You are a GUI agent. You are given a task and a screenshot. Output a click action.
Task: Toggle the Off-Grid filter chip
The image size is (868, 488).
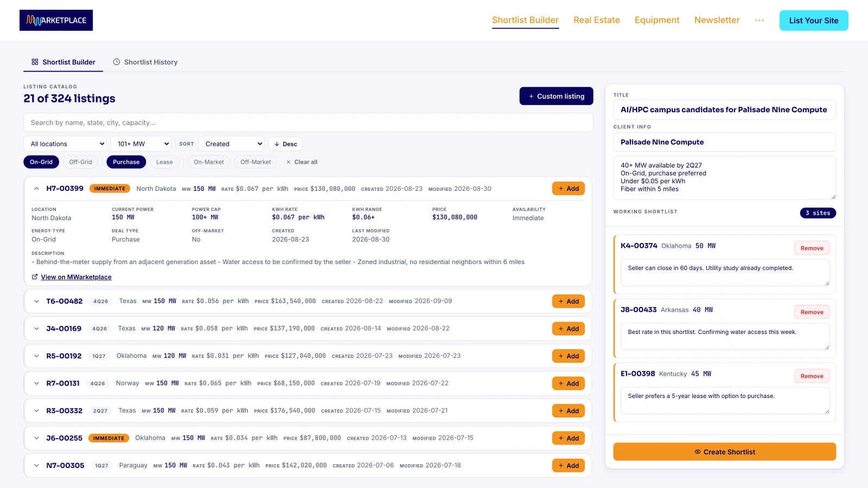(x=81, y=162)
